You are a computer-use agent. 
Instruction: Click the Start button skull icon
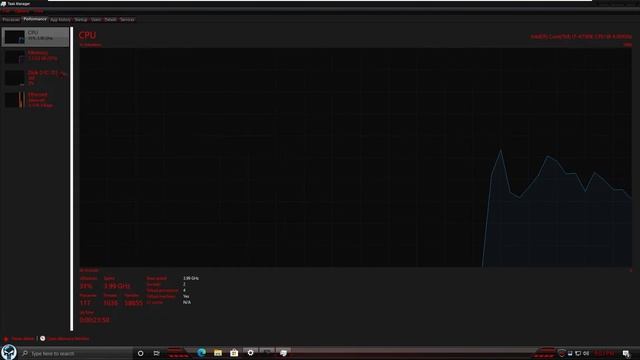pos(9,352)
